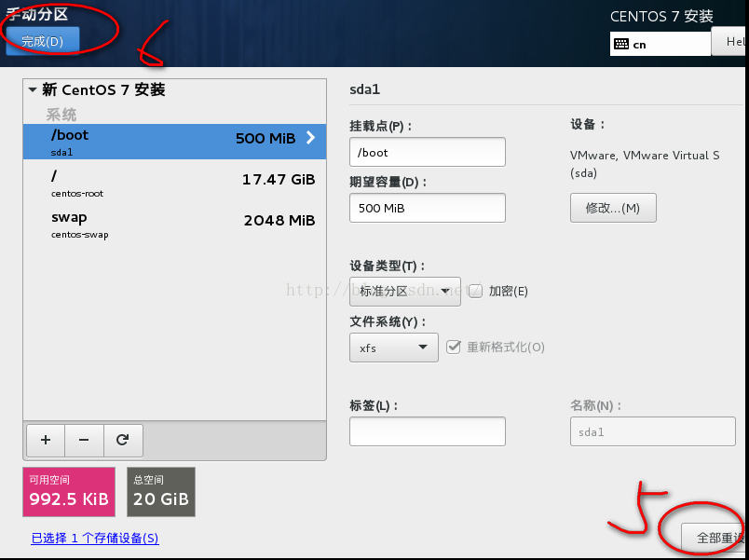Toggle the 加密(E) encrypt checkbox
The height and width of the screenshot is (560, 749).
coord(475,291)
